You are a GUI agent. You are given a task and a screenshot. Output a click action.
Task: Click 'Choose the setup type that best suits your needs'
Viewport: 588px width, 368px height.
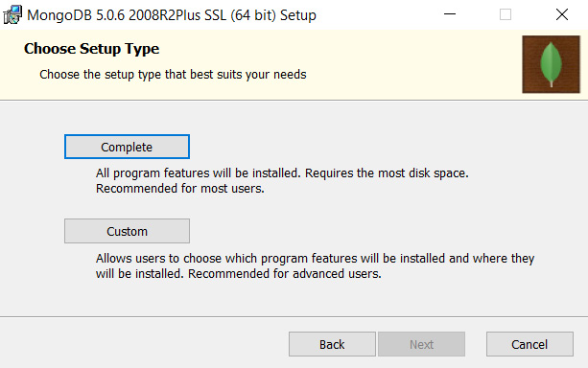173,75
